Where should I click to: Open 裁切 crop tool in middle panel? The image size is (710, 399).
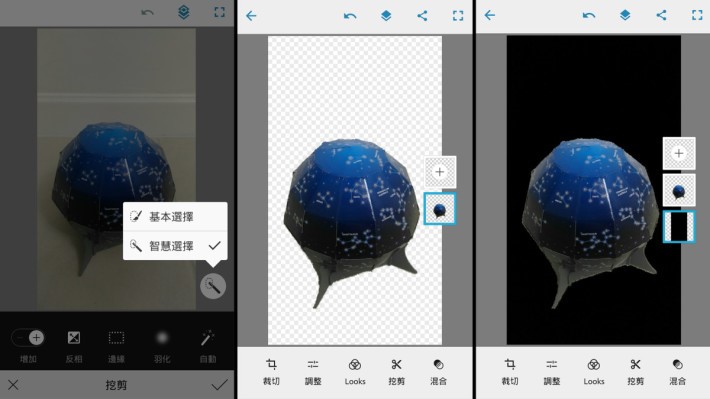pyautogui.click(x=271, y=371)
